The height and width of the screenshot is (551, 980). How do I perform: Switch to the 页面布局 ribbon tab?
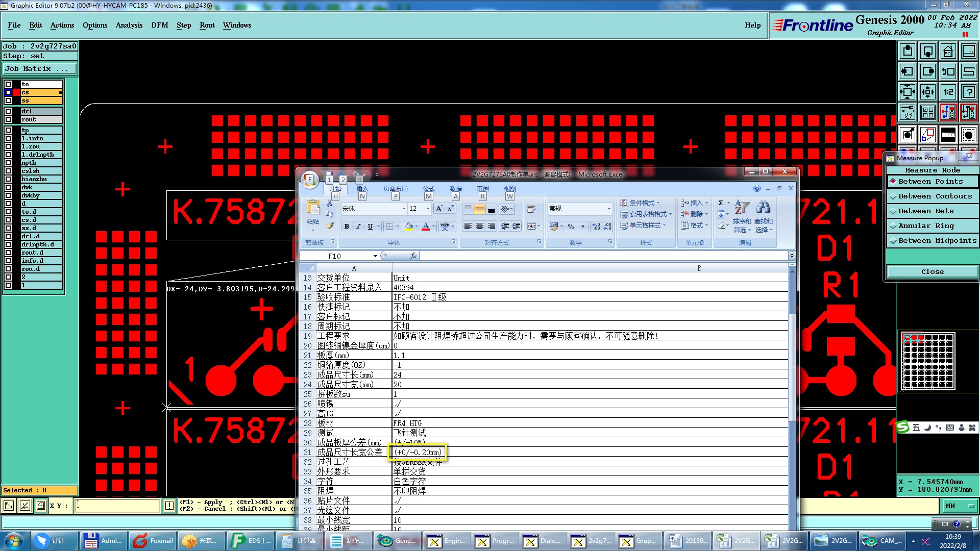395,189
